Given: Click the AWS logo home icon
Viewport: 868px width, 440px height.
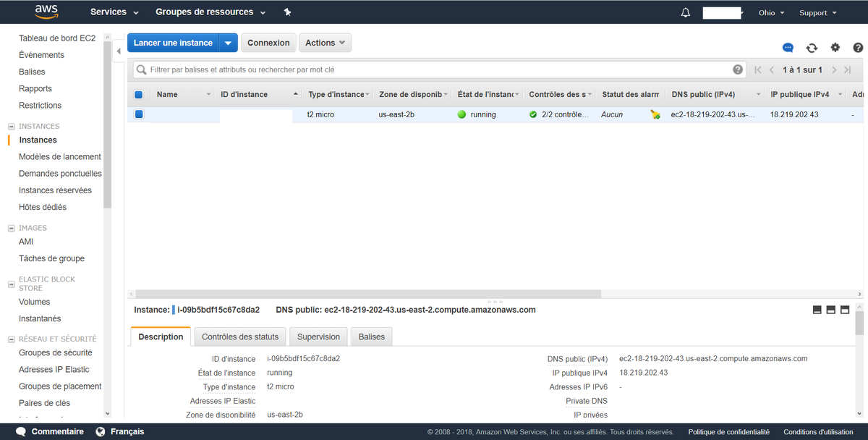Looking at the screenshot, I should pos(46,12).
